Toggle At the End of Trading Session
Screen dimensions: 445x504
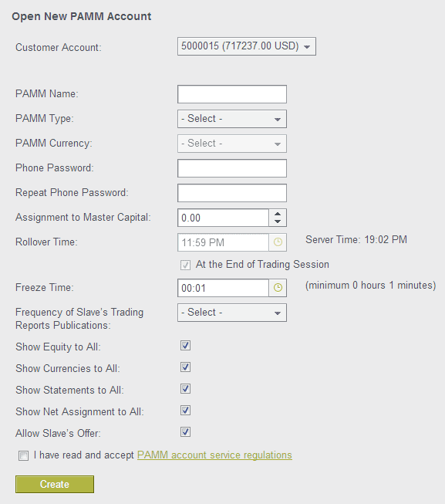(185, 266)
